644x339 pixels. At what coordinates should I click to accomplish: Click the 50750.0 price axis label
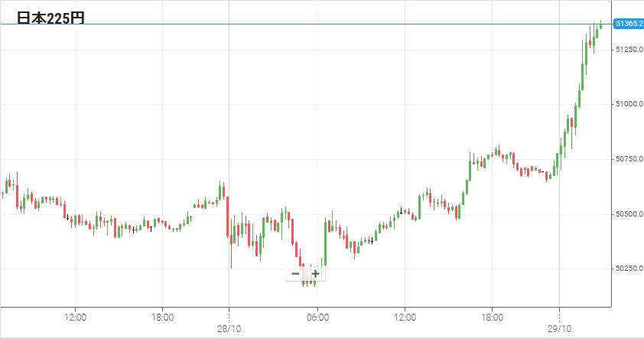(628, 158)
